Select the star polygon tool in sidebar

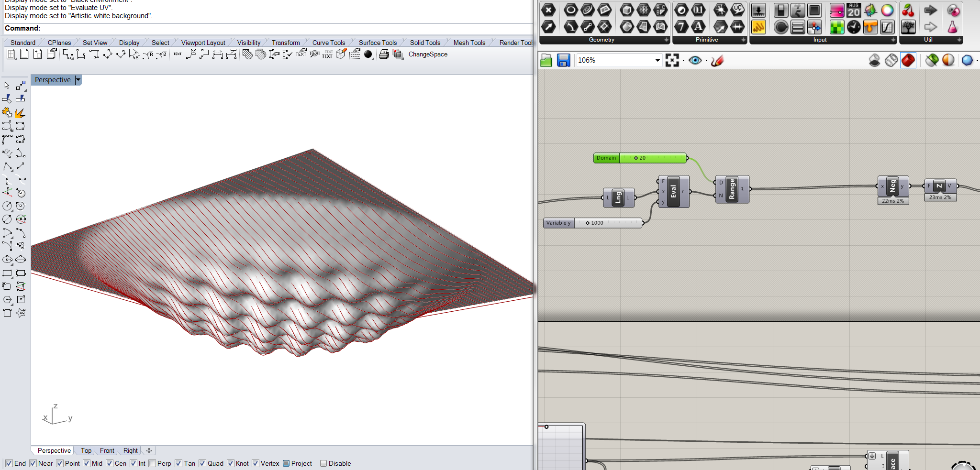(x=21, y=313)
